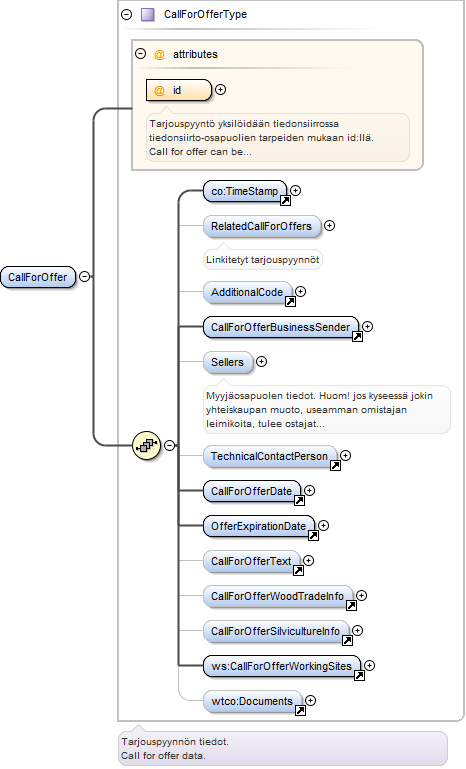
Task: Select the CallForOfferSilvicultureInfo element
Action: tap(276, 632)
